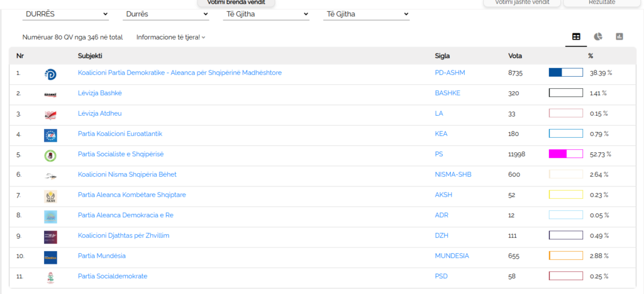
Task: Click the Partia Koalicioni Euroatlantik logo
Action: 50,135
